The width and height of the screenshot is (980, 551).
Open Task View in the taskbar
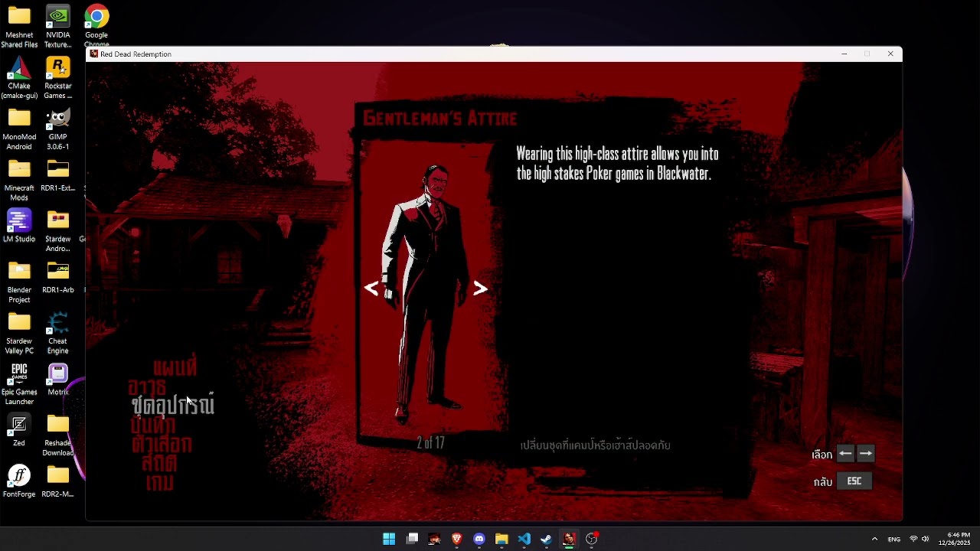pos(412,539)
